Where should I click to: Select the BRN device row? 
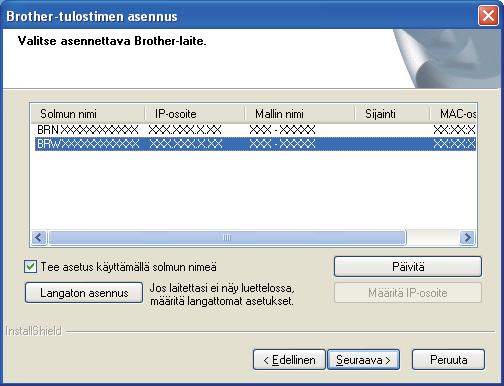pyautogui.click(x=255, y=130)
